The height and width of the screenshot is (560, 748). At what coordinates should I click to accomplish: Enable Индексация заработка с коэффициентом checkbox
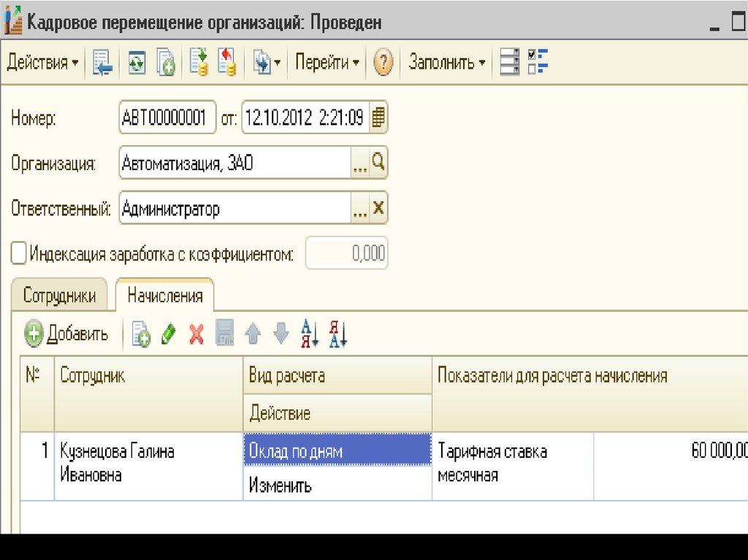(19, 254)
